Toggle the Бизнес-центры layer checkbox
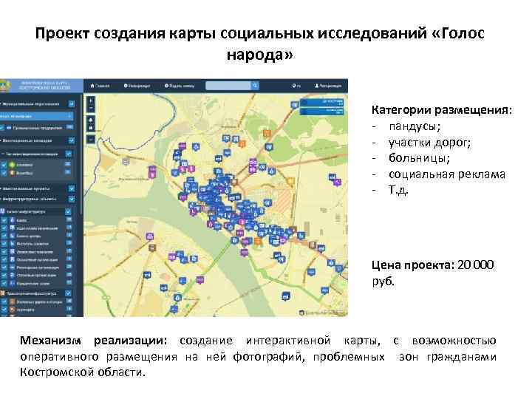 pyautogui.click(x=4, y=236)
